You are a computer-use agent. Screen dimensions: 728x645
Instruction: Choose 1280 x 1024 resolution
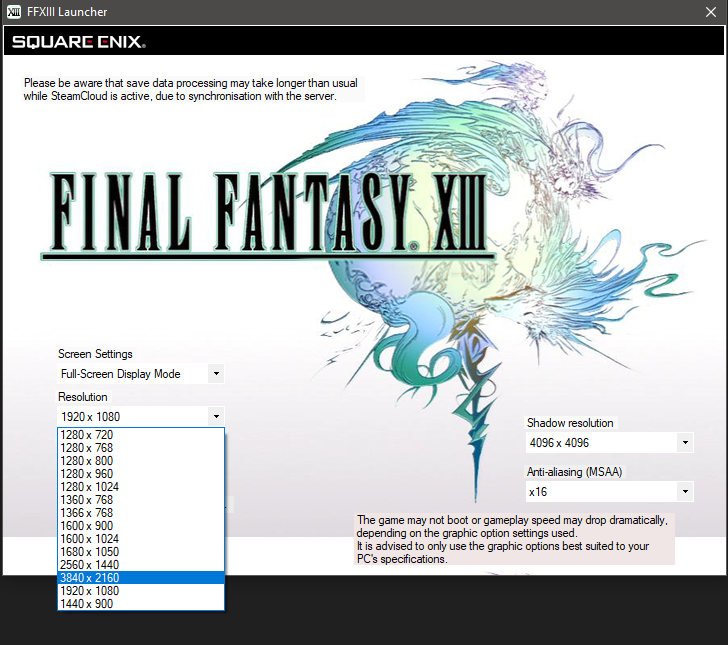(141, 487)
